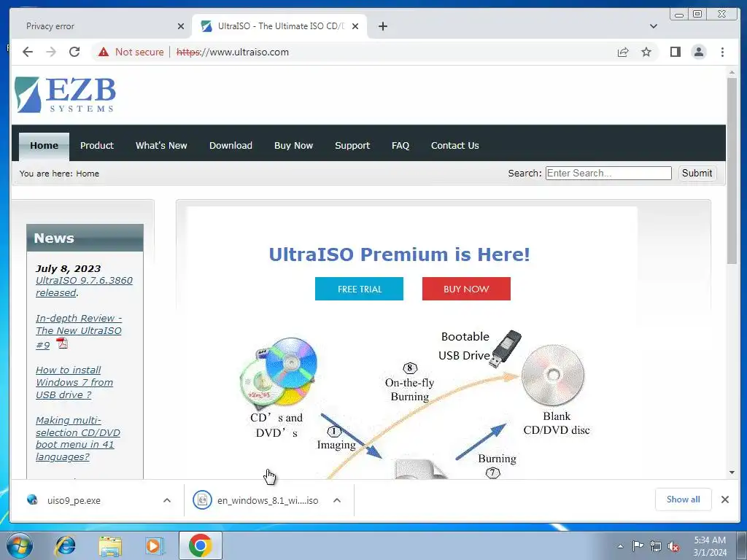Click the scrollbar up arrow
The width and height of the screenshot is (747, 560).
tap(732, 72)
